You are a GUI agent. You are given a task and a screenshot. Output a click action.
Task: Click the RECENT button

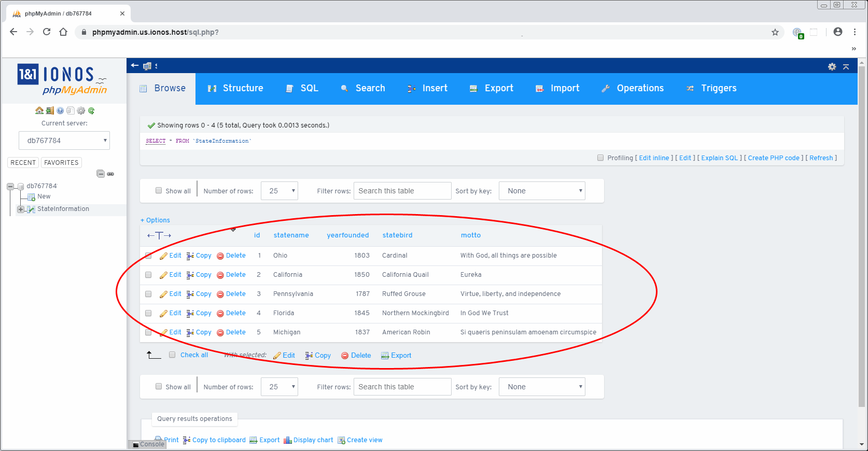(23, 163)
